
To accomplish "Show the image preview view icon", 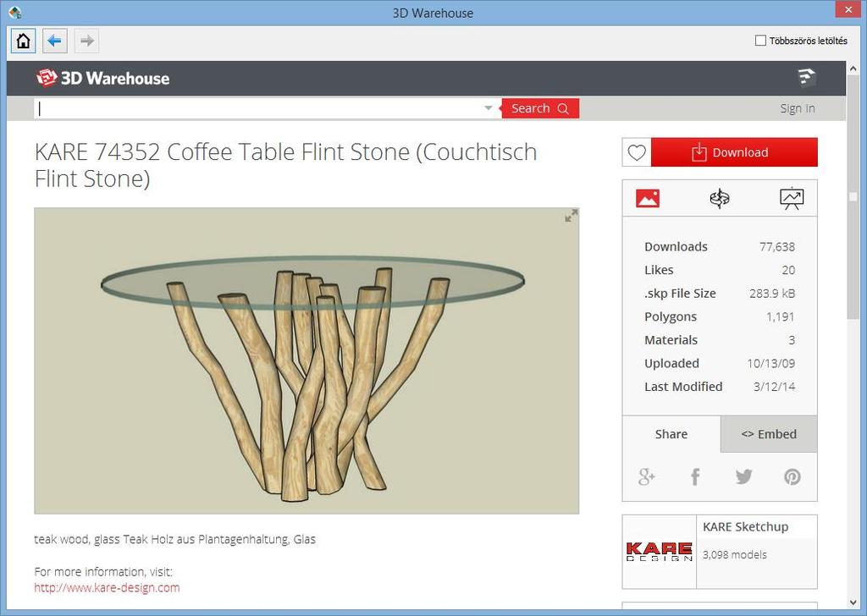I will 648,198.
